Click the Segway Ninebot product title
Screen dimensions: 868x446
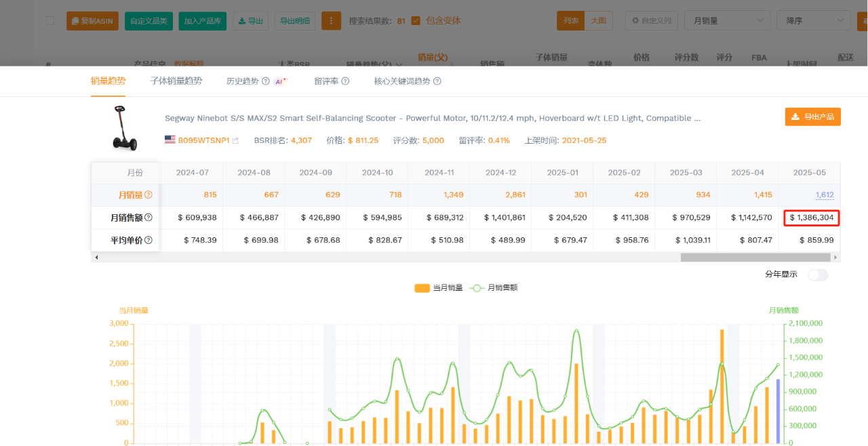point(433,118)
